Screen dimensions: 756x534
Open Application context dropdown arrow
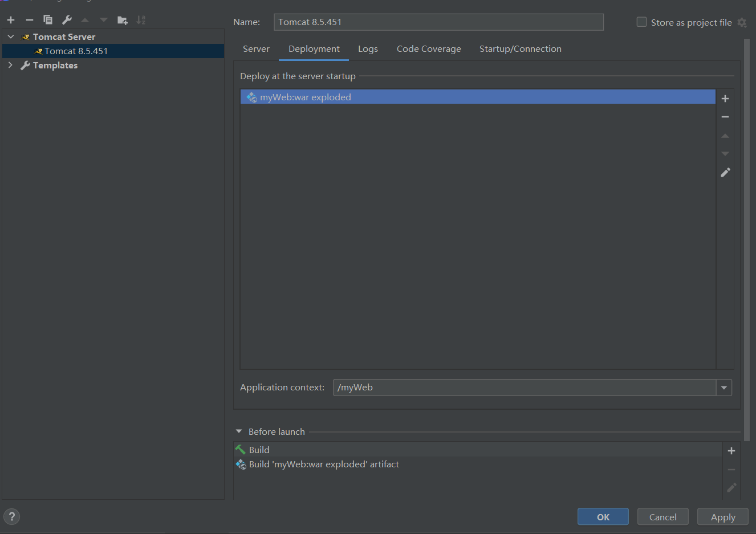[x=724, y=388]
